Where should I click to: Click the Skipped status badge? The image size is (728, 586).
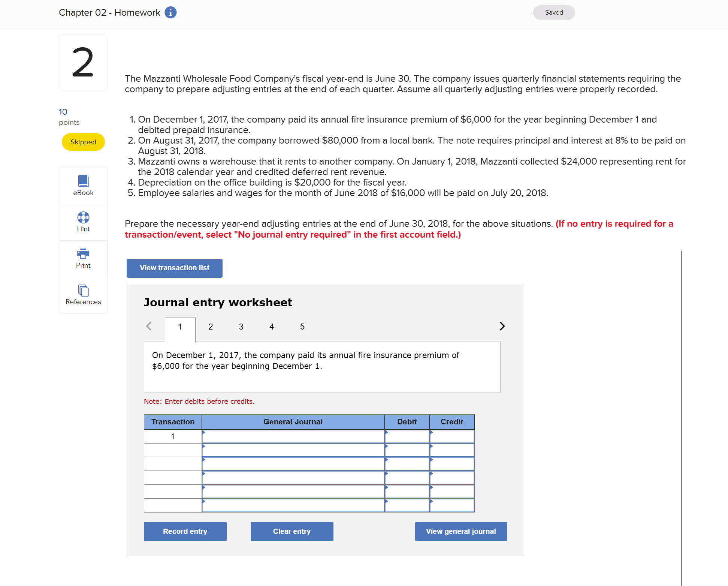pos(83,142)
